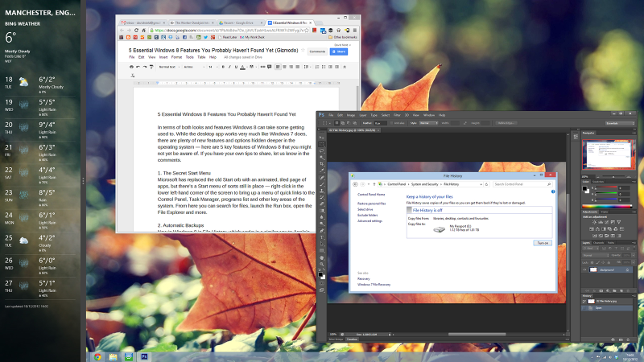Select the Brush tool in Photoshop
644x362 pixels.
coord(321,184)
